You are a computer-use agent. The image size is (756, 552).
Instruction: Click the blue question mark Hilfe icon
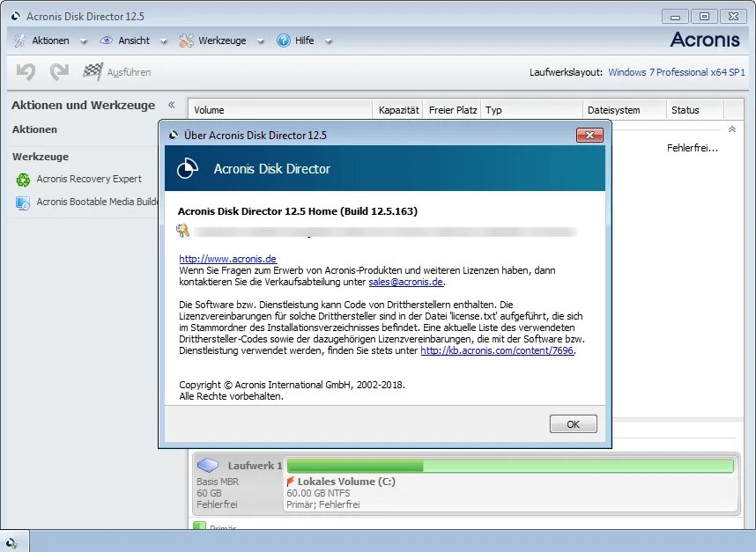pos(284,40)
